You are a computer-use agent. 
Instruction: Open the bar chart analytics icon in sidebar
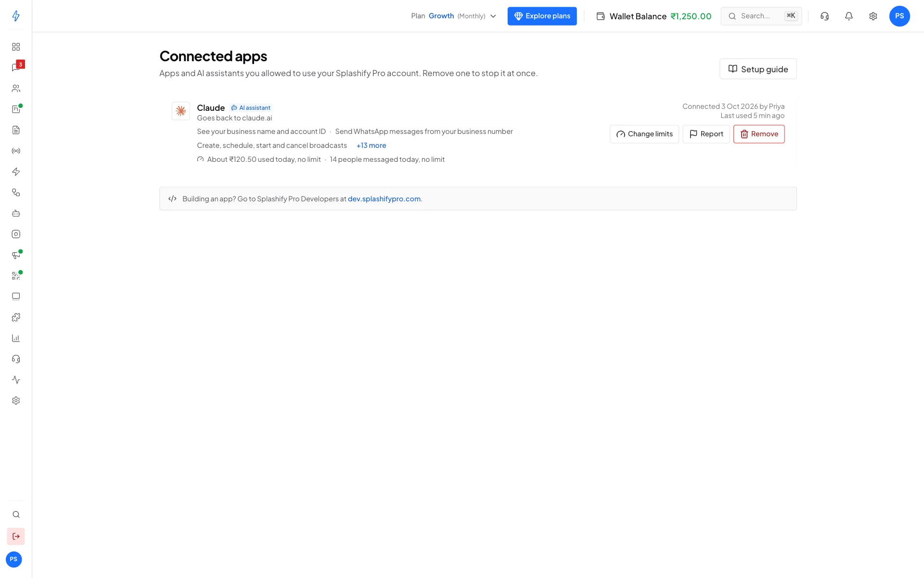pyautogui.click(x=16, y=338)
